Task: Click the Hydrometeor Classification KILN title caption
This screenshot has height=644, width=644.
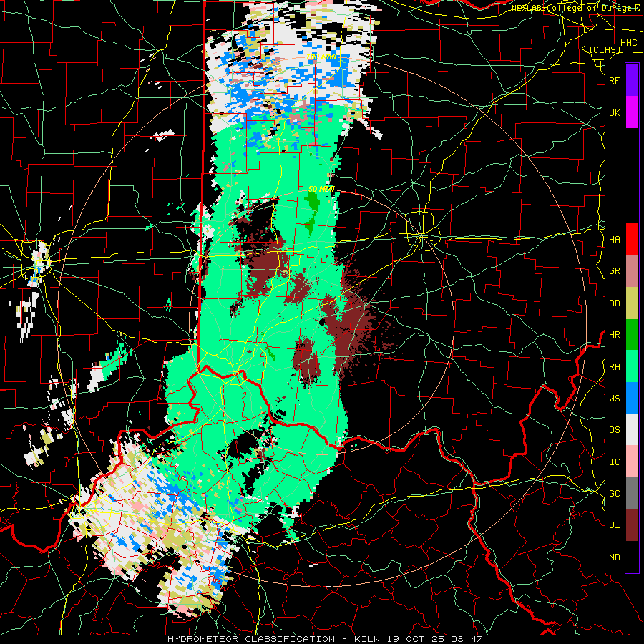Action: 324,639
